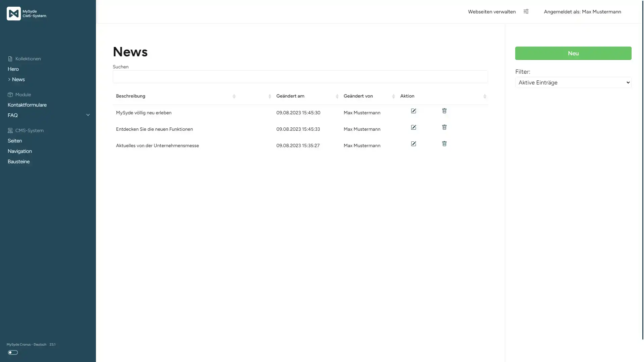Sort by the Aktion column arrows

[x=485, y=97]
